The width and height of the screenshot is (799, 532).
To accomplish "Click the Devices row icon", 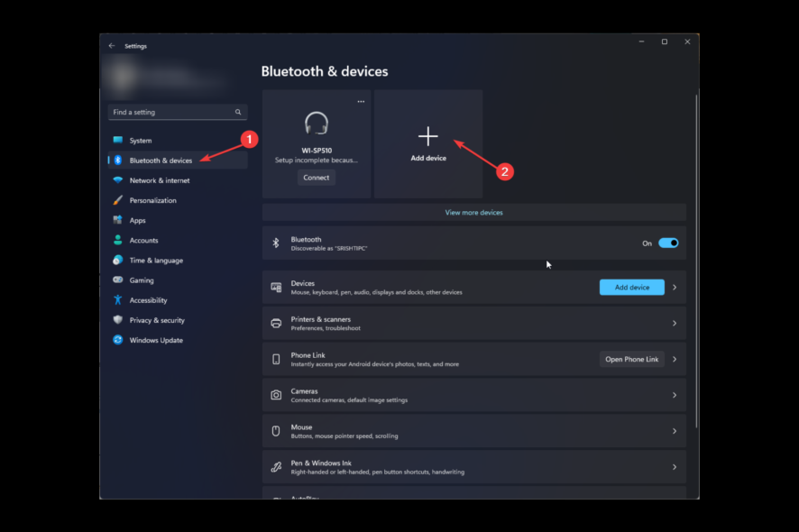I will point(276,288).
